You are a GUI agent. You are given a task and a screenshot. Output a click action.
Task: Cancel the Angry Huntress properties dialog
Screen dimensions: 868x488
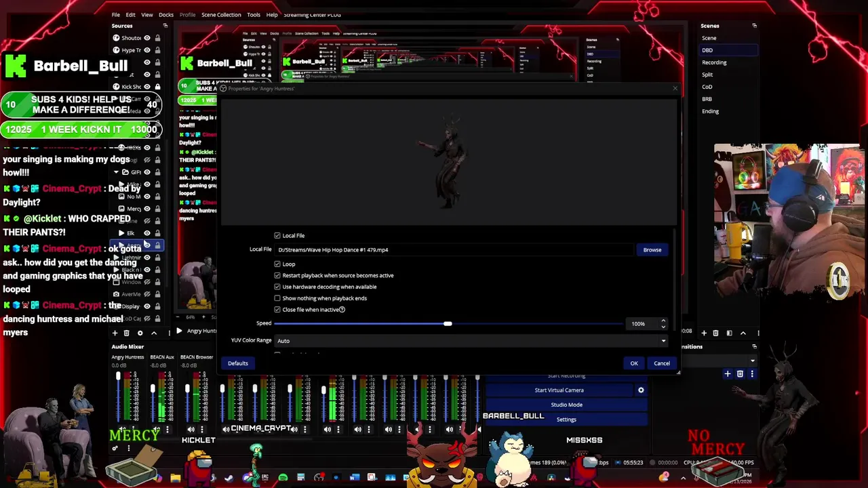click(x=662, y=363)
